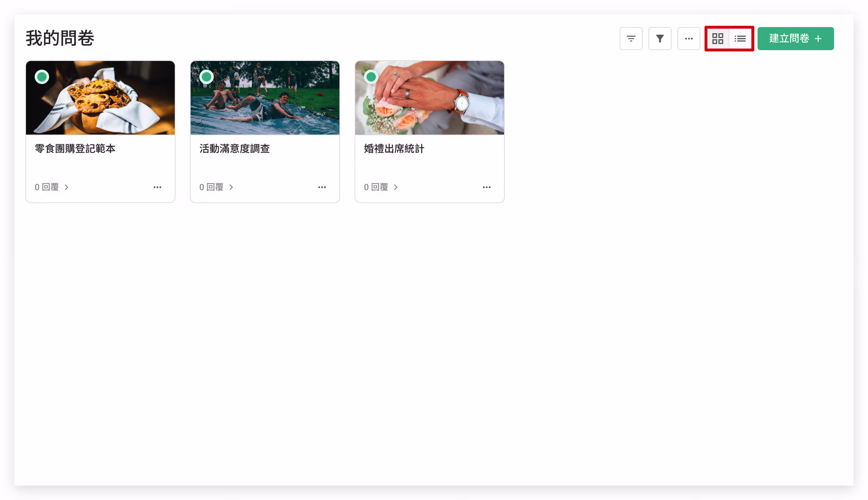
Task: Click the green status dot on 零食團購登記範本
Action: [42, 77]
